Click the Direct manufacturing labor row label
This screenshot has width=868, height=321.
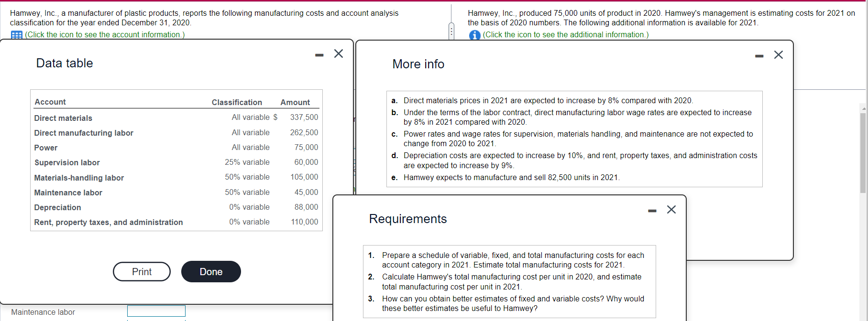(84, 133)
